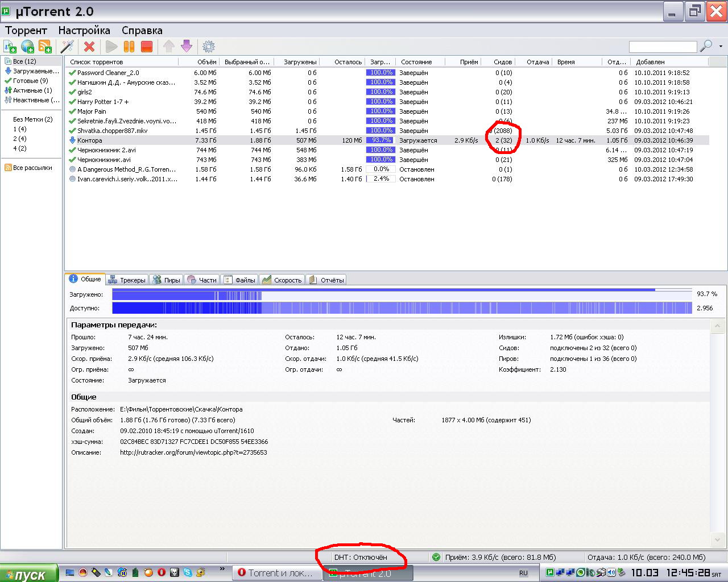Select label 2 (4)
This screenshot has height=582, width=728.
[20, 139]
